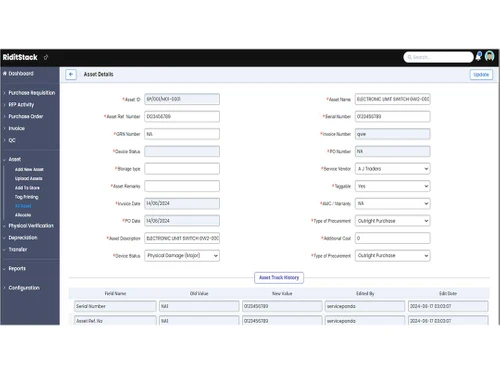Viewport: 500px width, 375px height.
Task: Click the Field Name column header
Action: pos(115,294)
